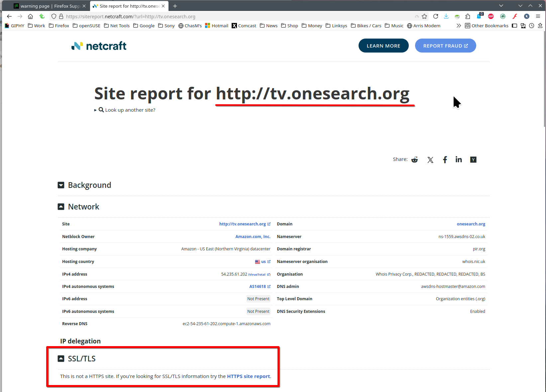This screenshot has width=546, height=392.
Task: Open the ChasM's bookmark
Action: point(190,26)
